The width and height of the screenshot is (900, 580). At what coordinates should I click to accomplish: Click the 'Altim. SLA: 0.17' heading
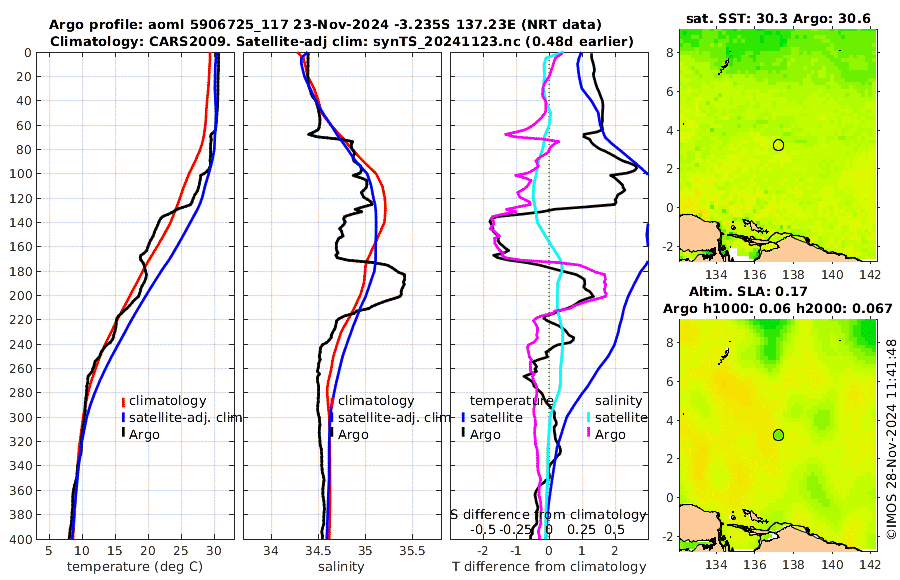click(x=748, y=291)
